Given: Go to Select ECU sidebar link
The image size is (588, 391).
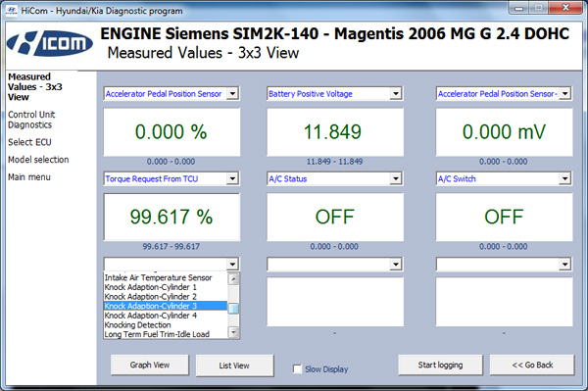Looking at the screenshot, I should point(29,142).
